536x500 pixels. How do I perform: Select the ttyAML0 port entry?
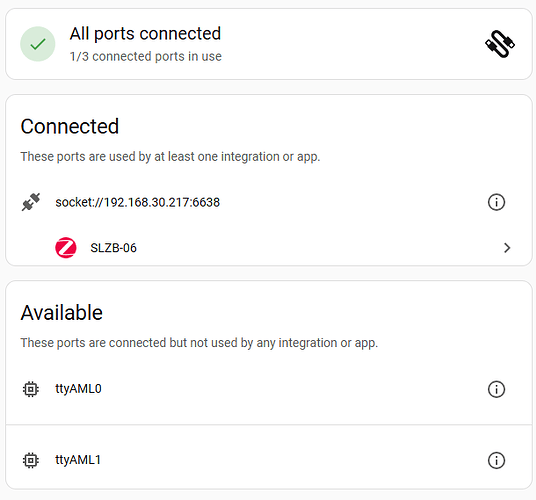[269, 389]
